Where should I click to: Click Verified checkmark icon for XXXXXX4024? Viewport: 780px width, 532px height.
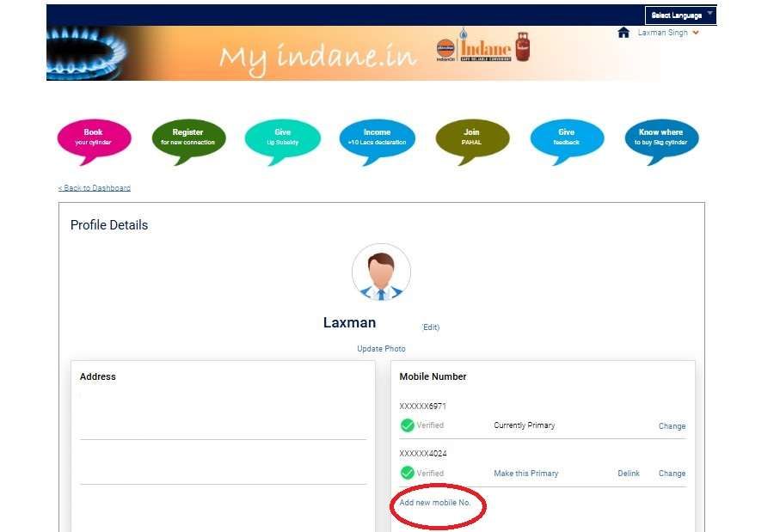(408, 473)
